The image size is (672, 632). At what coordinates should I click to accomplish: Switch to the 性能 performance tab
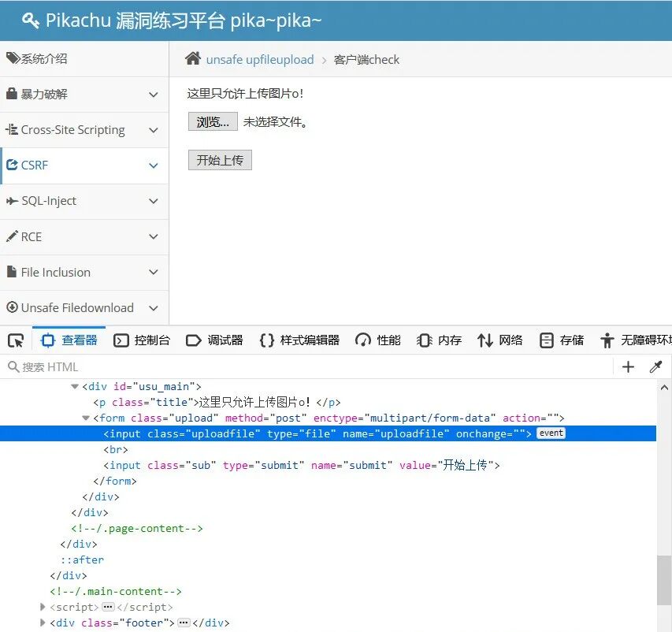(378, 340)
